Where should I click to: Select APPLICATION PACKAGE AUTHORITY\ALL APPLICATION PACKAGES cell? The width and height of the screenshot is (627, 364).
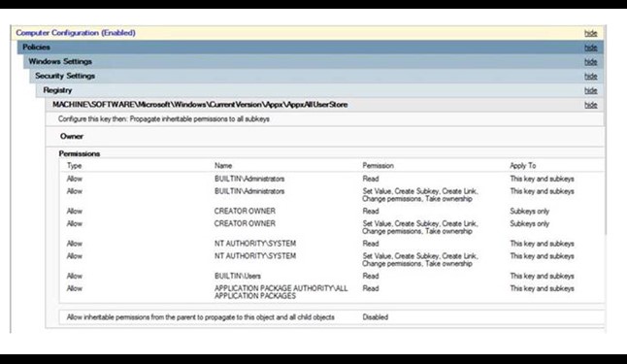(x=281, y=292)
